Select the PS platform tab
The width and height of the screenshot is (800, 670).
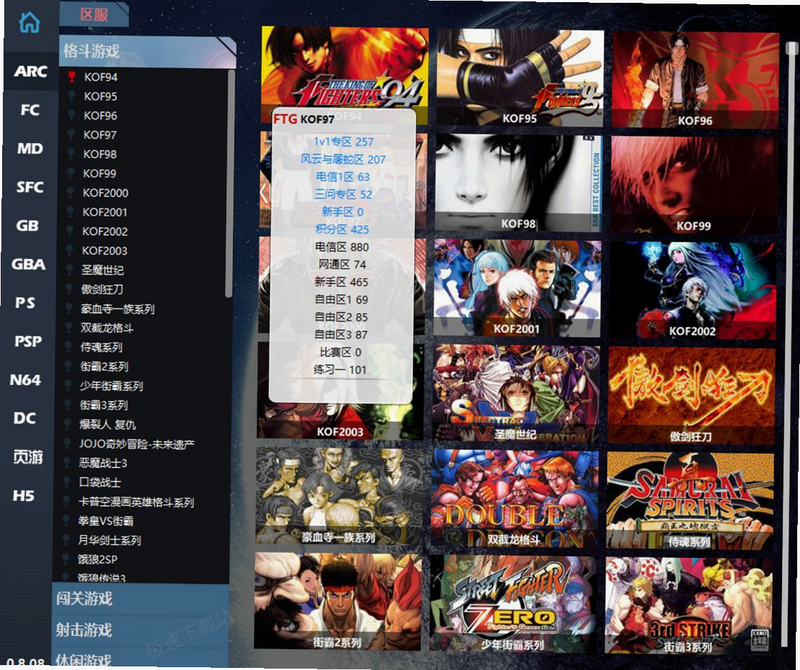[x=25, y=303]
